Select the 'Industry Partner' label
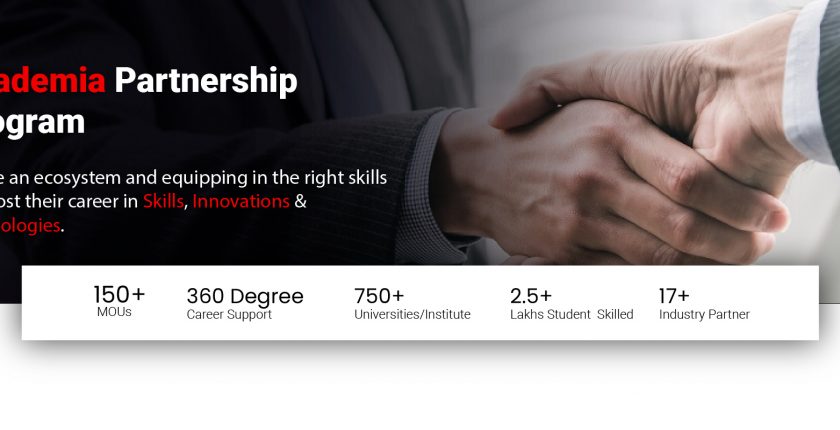840x430 pixels. click(704, 314)
